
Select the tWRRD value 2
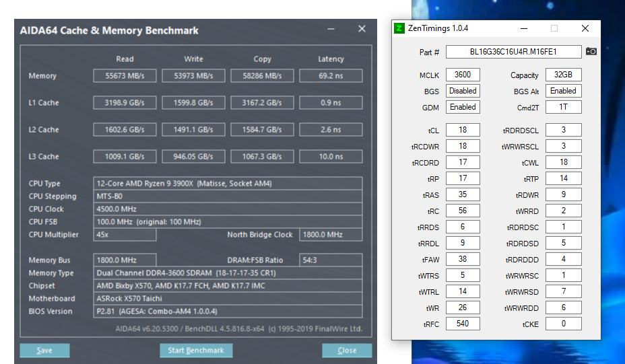(563, 211)
